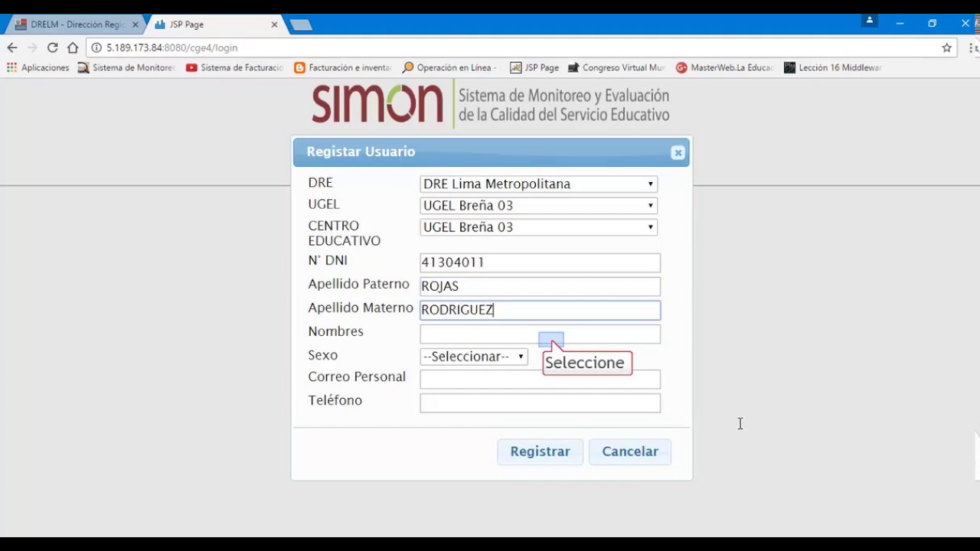Open Sistema de Monitoreo bookmark
Screen dimensions: 980x551
pyautogui.click(x=126, y=67)
